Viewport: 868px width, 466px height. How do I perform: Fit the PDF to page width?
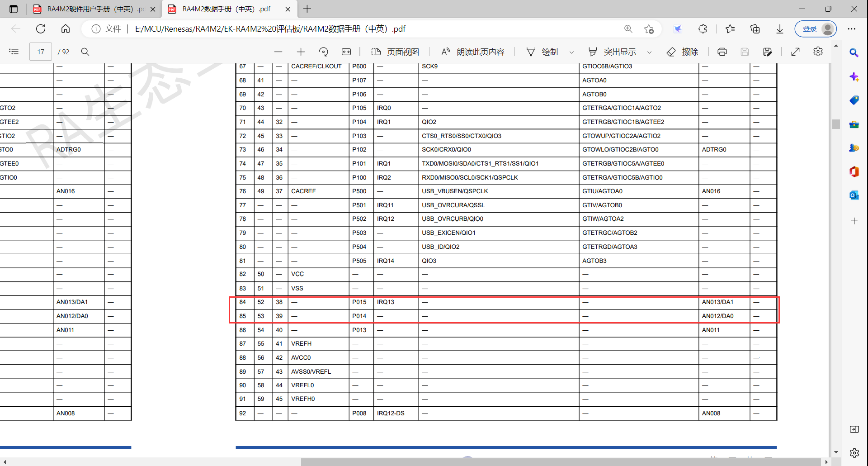tap(346, 52)
